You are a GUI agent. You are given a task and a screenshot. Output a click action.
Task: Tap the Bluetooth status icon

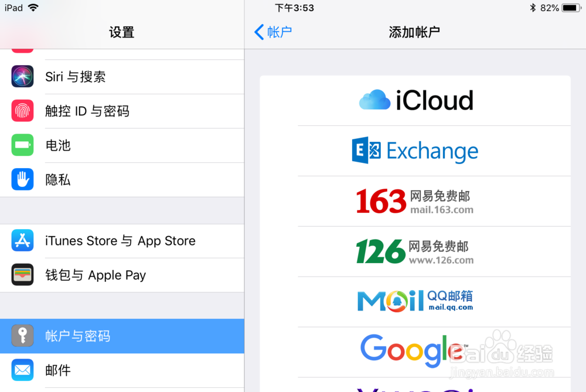click(533, 8)
